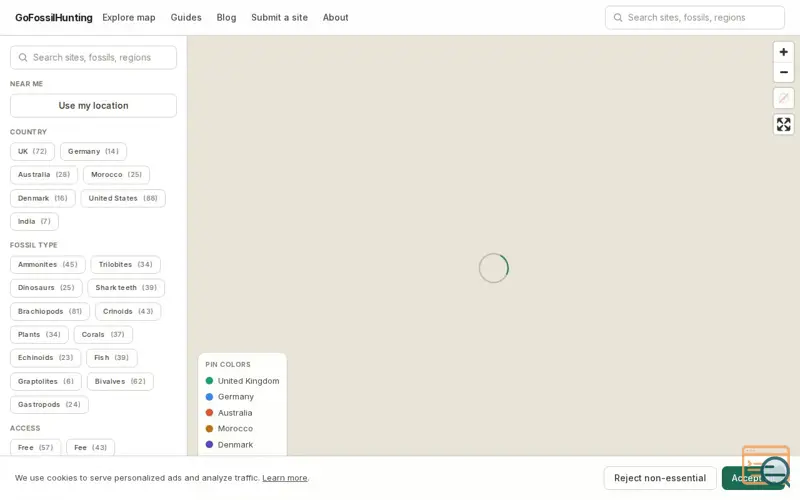This screenshot has width=800, height=500.
Task: Focus the header search sites field
Action: 694,18
